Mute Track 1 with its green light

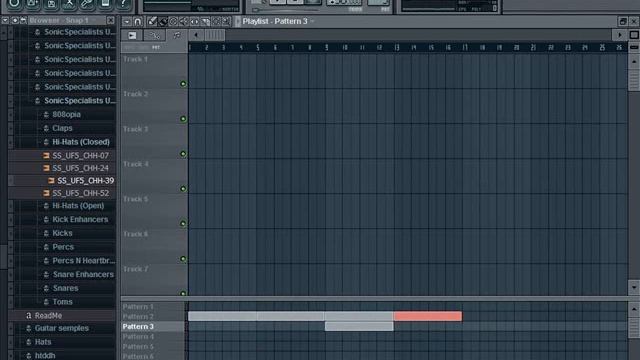183,84
